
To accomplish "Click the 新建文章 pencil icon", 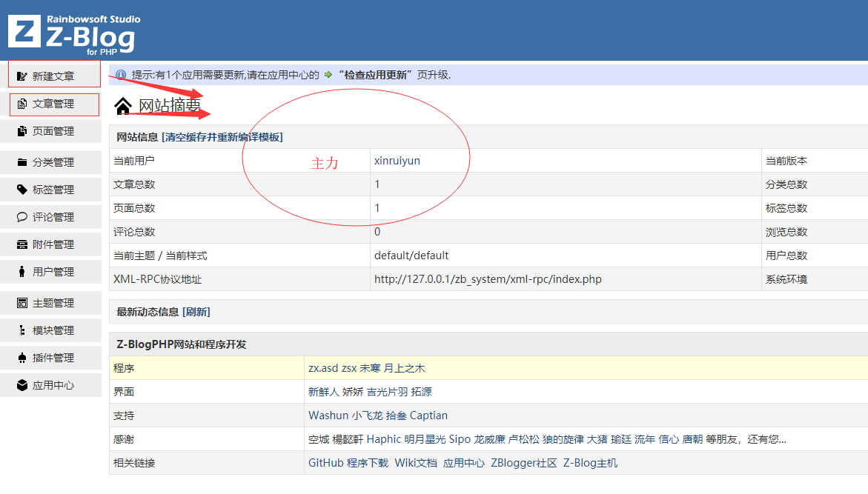I will click(22, 76).
